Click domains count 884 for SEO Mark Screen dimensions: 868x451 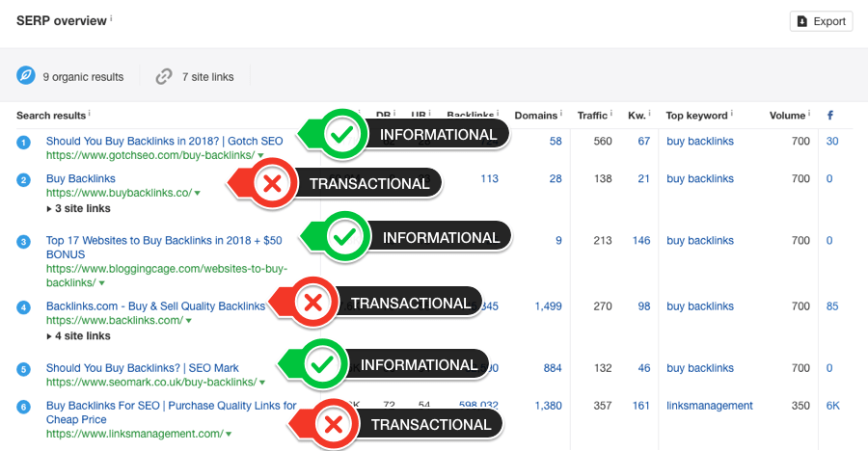tap(553, 368)
